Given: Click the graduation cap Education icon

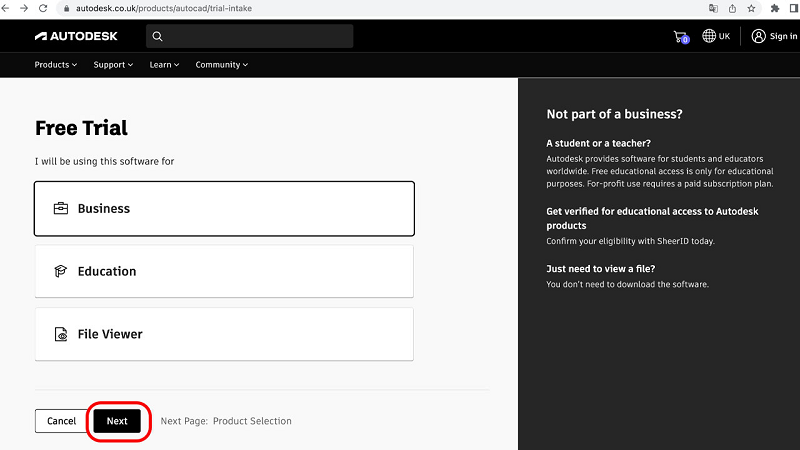Looking at the screenshot, I should 61,271.
